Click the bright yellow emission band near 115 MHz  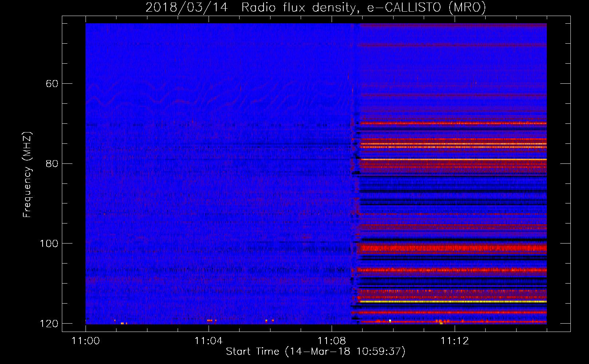pos(452,302)
